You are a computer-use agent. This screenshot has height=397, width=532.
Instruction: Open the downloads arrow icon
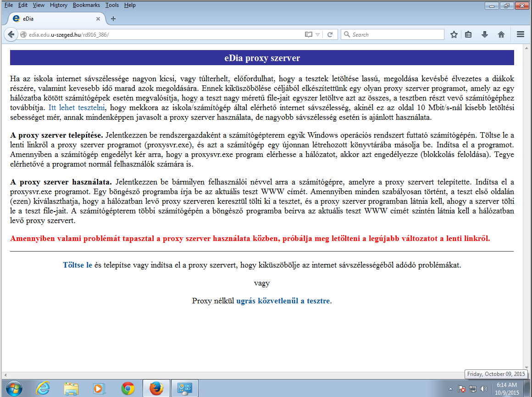coord(485,34)
